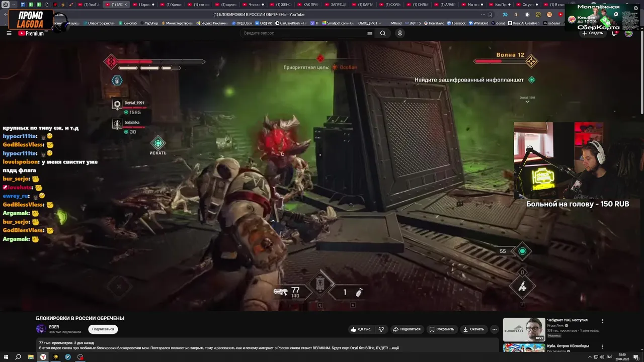Viewport: 644px width, 362px height.
Task: Open options menu for 'Куба. Остров НЕсвободы'
Action: 602,347
